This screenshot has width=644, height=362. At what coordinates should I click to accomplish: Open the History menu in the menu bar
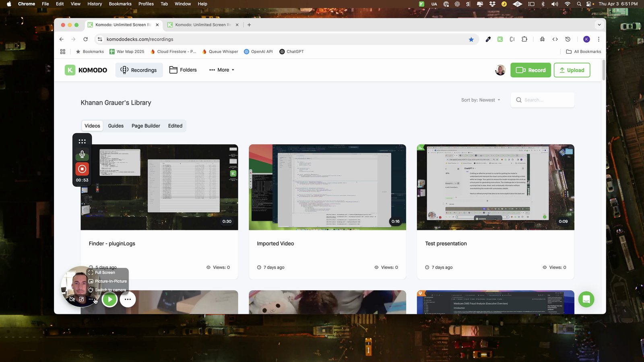pos(95,4)
